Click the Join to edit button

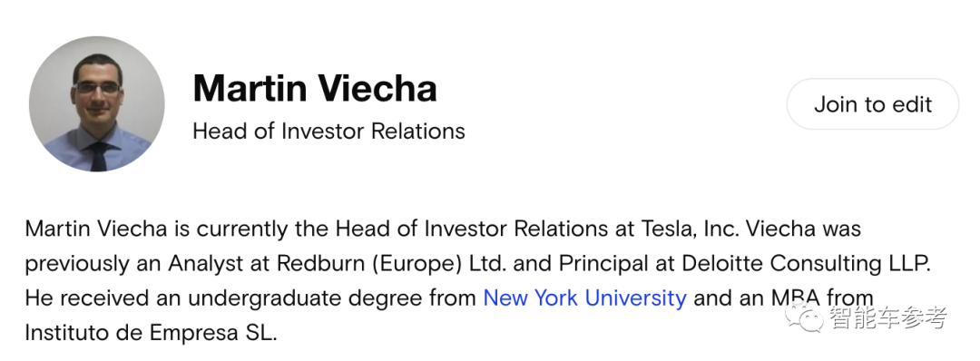873,104
